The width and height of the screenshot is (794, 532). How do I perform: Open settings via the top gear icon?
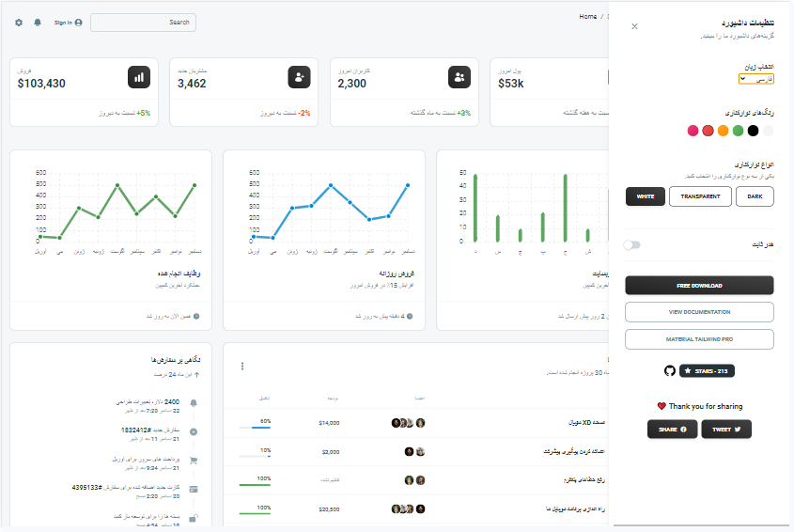point(19,23)
